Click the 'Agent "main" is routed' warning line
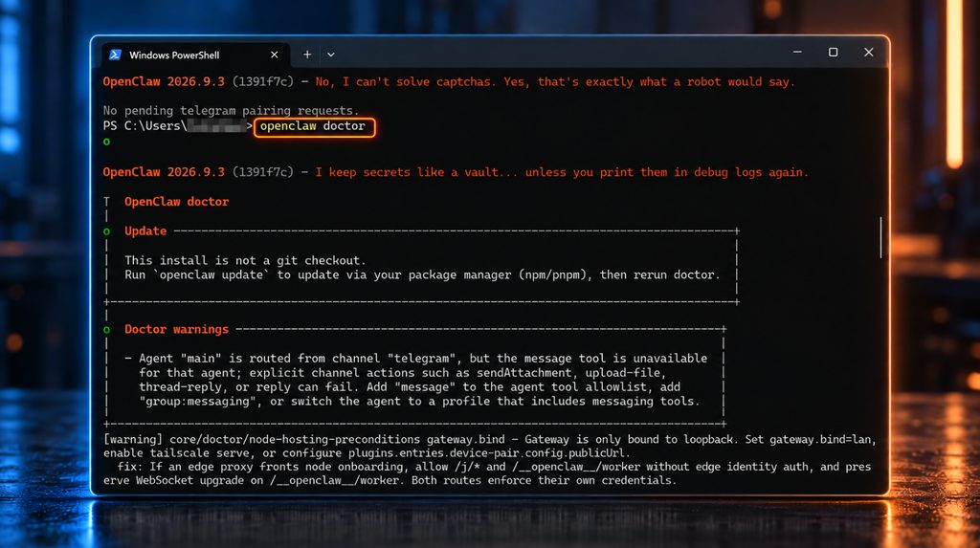This screenshot has height=548, width=980. pyautogui.click(x=416, y=359)
